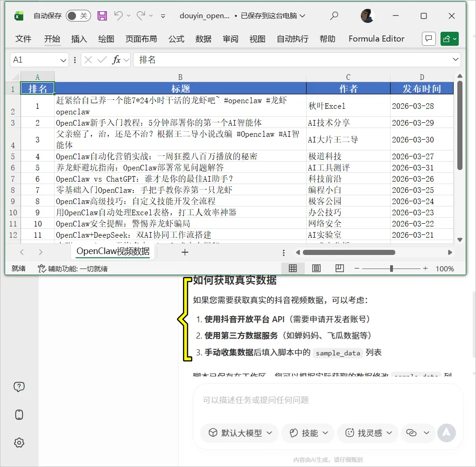
Task: Click the Search magnifier icon
Action: coord(334,15)
